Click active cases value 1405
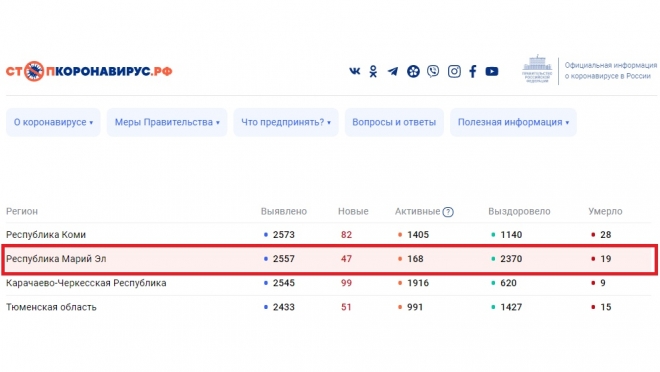660x372 pixels. pyautogui.click(x=418, y=235)
